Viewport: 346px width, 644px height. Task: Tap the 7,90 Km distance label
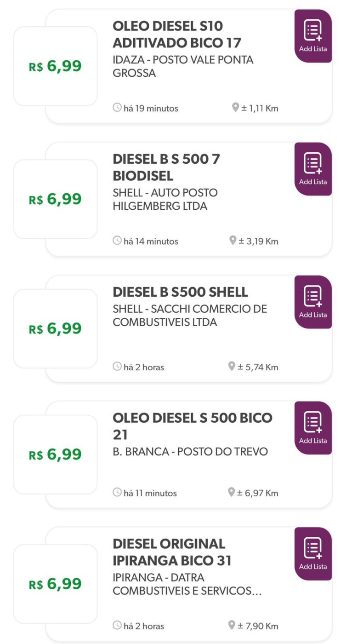point(257,626)
